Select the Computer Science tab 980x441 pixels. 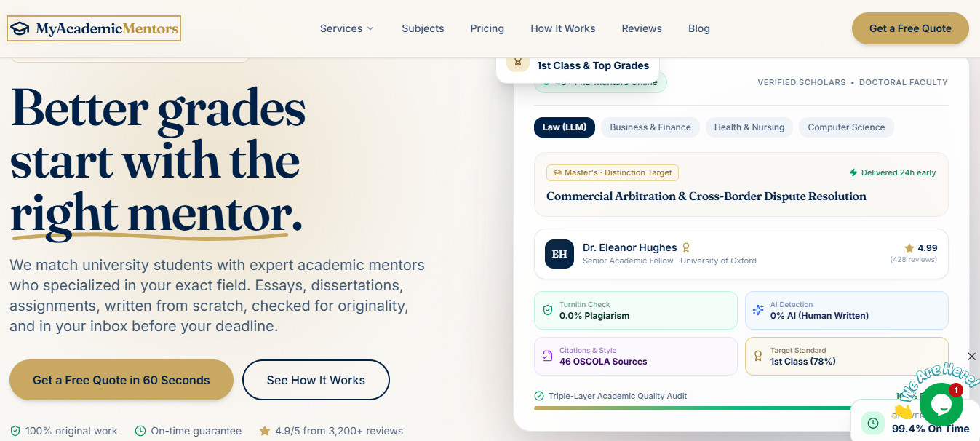pos(846,127)
